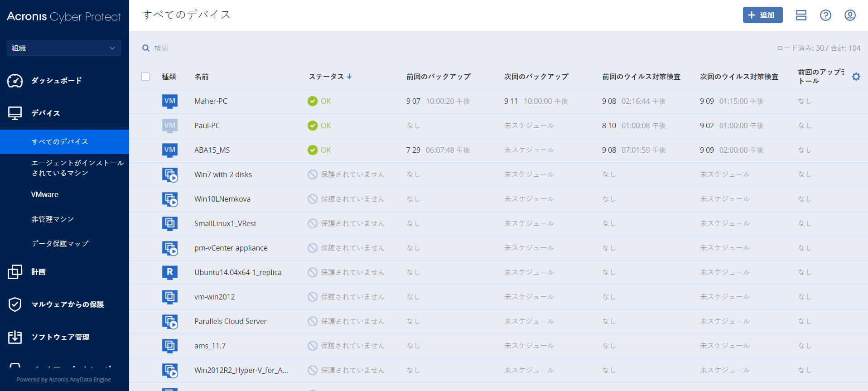Click the Maher-PC VM type icon
The height and width of the screenshot is (391, 868).
click(170, 101)
